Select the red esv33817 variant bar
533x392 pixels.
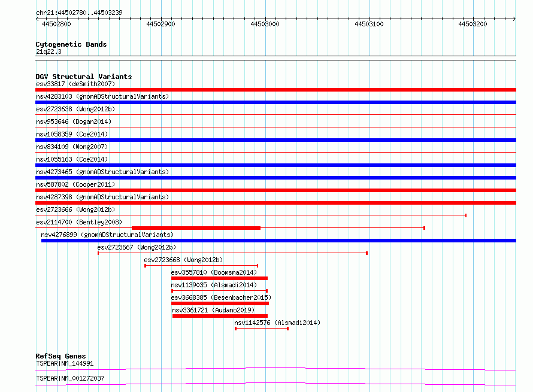[x=275, y=90]
